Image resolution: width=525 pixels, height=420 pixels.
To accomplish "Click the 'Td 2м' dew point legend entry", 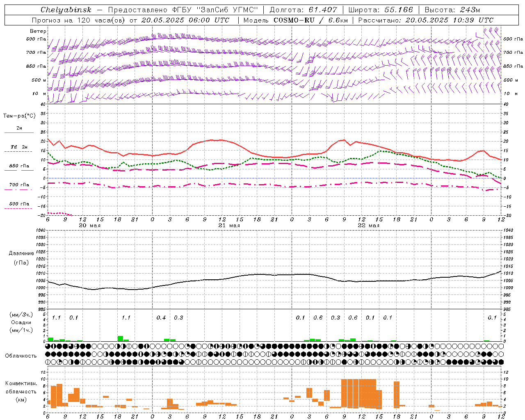I will click(x=19, y=147).
